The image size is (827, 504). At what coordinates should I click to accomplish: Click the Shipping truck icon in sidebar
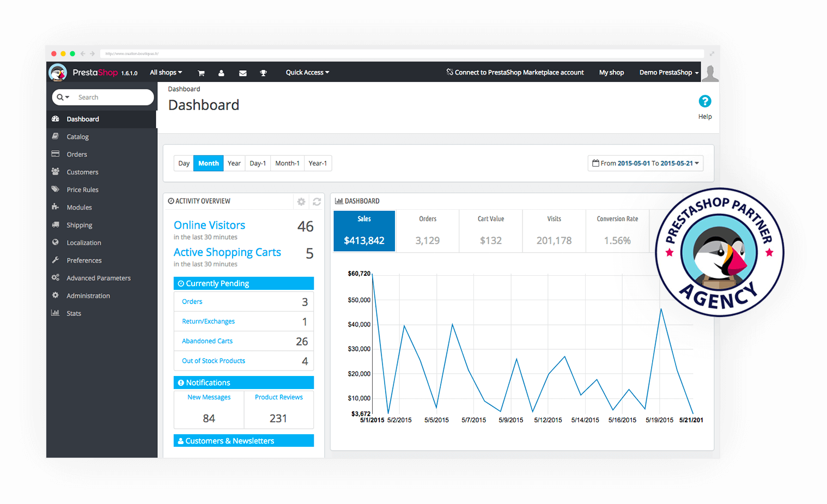[56, 224]
